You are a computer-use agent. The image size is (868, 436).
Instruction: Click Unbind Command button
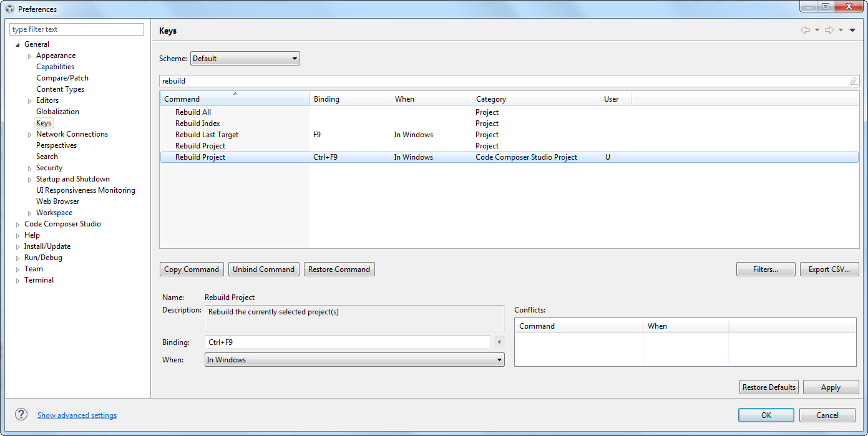263,269
